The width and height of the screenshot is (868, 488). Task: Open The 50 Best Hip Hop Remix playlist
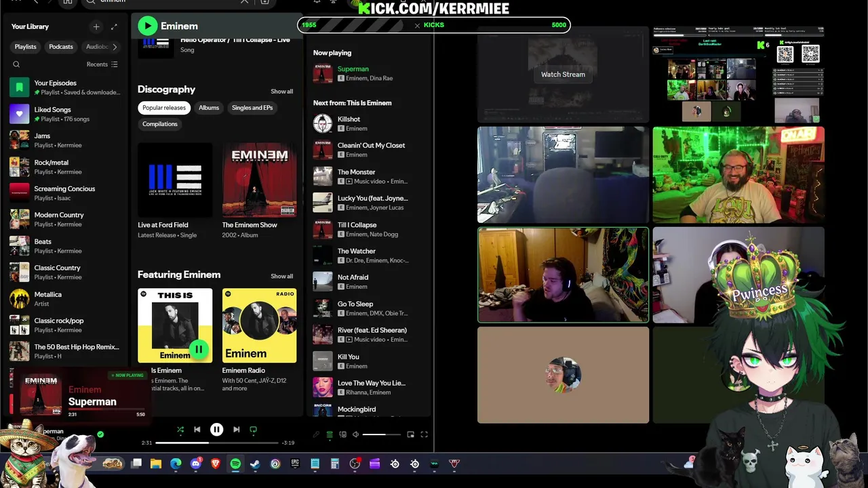point(66,352)
